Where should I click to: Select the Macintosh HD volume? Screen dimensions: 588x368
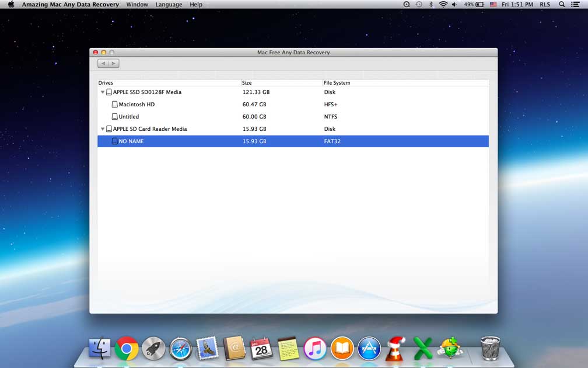(136, 105)
